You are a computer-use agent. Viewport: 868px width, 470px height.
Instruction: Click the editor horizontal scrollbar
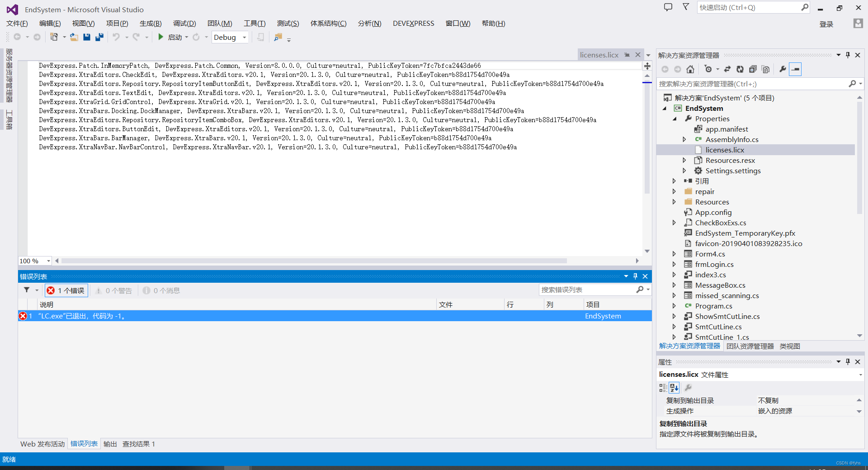click(x=314, y=261)
